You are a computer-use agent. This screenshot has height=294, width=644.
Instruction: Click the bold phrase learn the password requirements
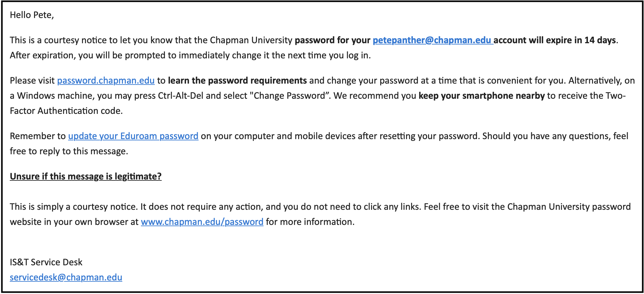[x=237, y=81]
